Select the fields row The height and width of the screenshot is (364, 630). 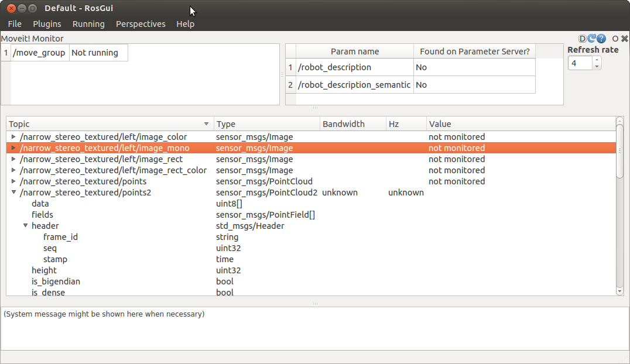tap(311, 215)
